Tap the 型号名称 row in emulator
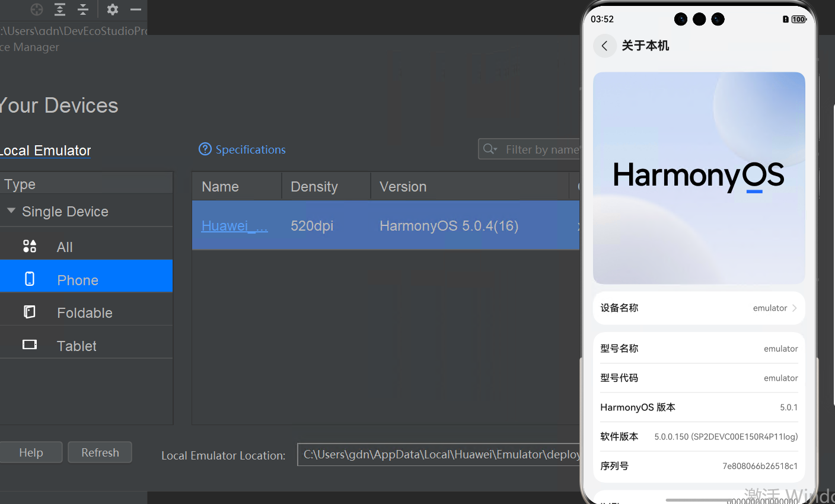The height and width of the screenshot is (504, 835). click(x=699, y=349)
